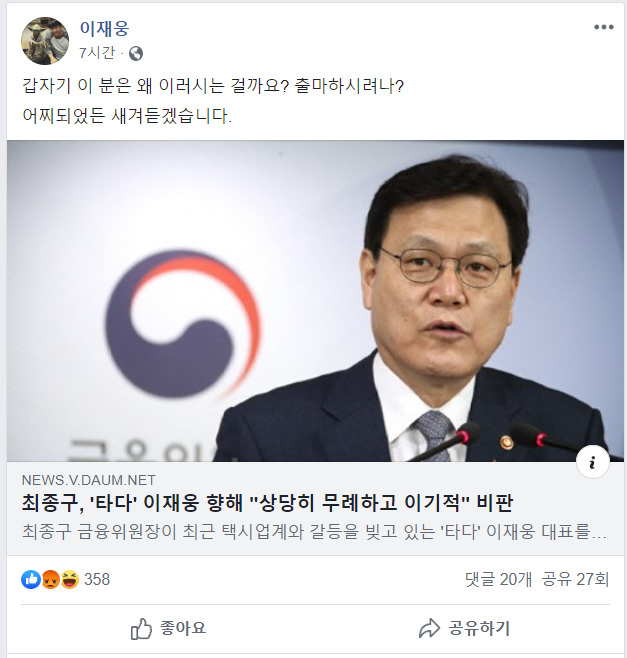Viewport: 627px width, 658px height.
Task: Show the 358 reactions list
Action: click(x=97, y=580)
